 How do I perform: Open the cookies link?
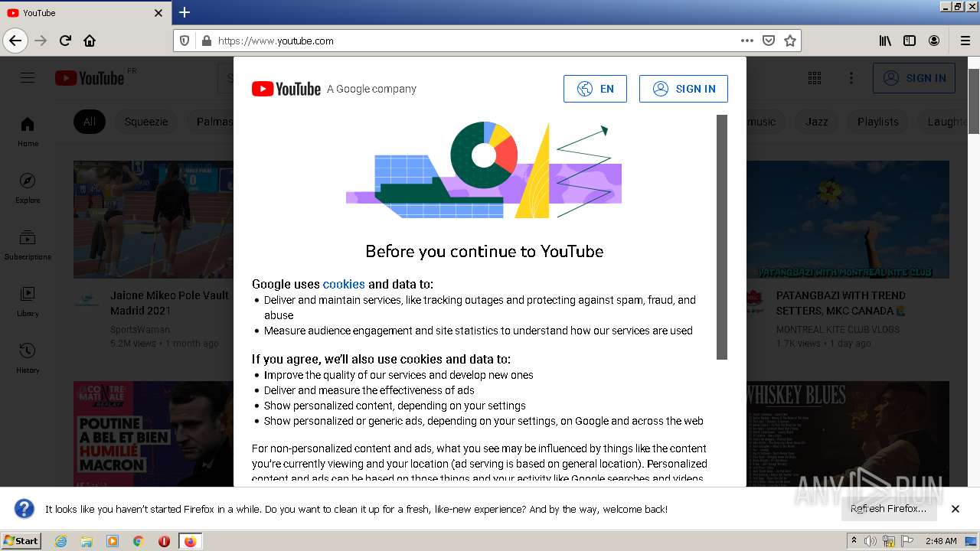click(x=344, y=284)
